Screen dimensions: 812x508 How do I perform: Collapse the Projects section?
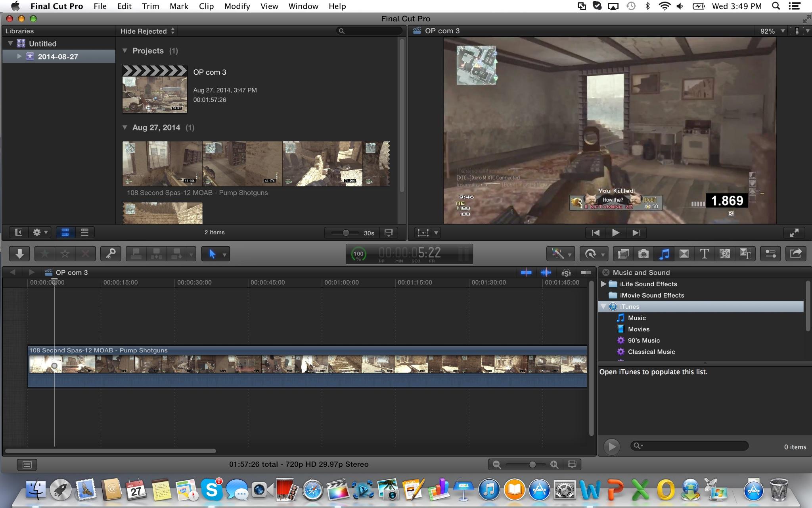[124, 51]
